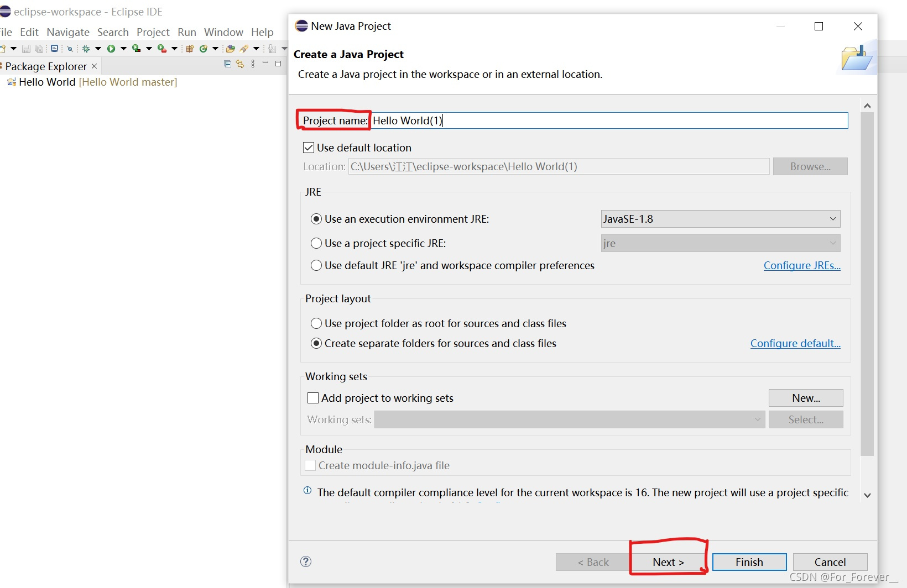The height and width of the screenshot is (588, 907).
Task: Click the Cancel button
Action: (830, 562)
